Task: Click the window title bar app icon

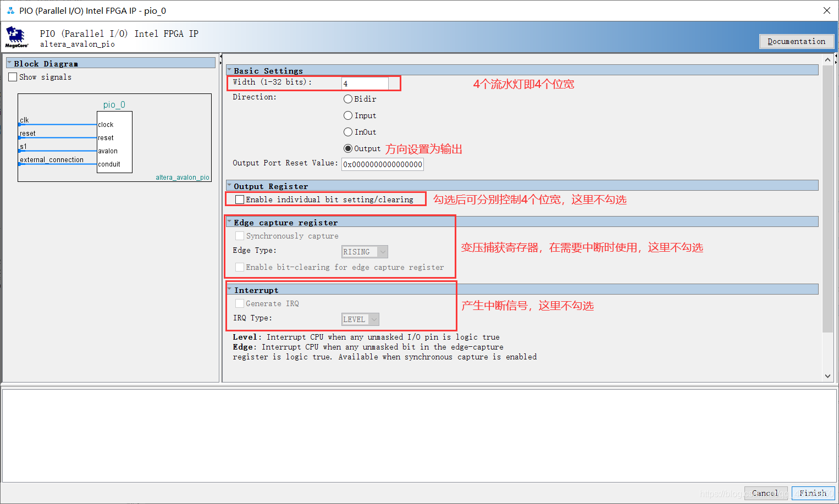Action: click(10, 10)
